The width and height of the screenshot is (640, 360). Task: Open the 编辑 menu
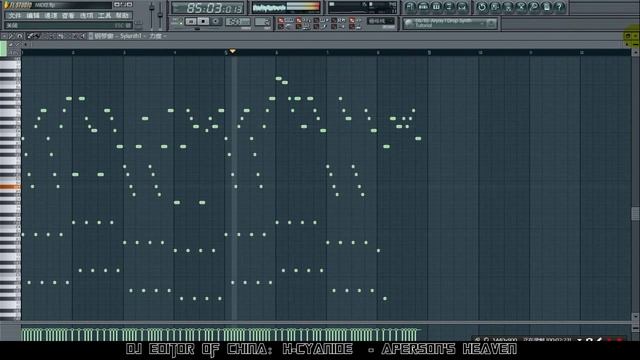[33, 16]
